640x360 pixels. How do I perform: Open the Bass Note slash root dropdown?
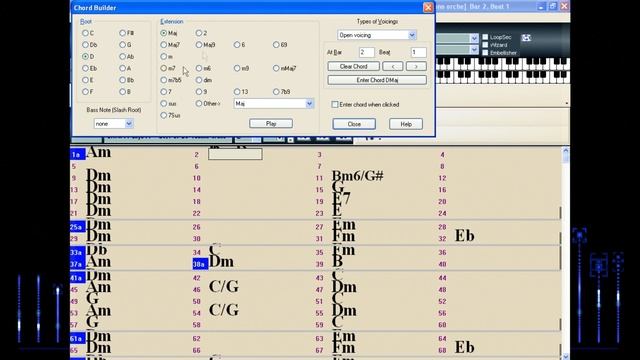coord(129,123)
